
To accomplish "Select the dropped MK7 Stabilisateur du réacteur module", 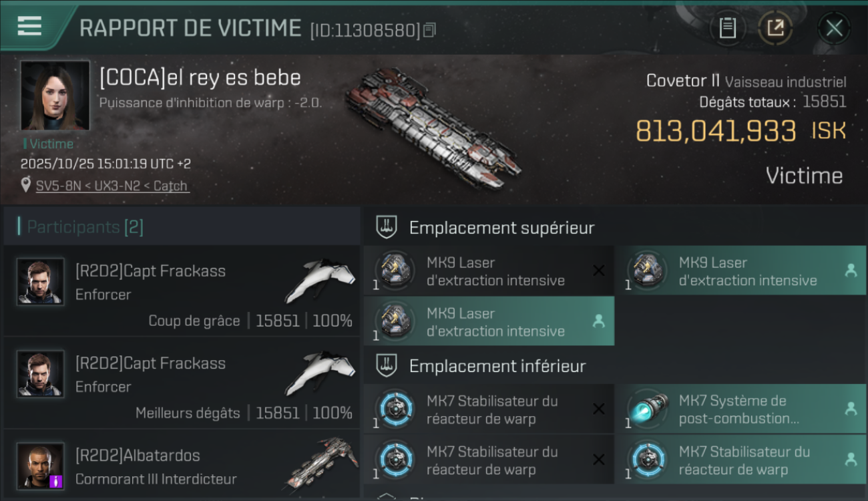I will [x=740, y=460].
